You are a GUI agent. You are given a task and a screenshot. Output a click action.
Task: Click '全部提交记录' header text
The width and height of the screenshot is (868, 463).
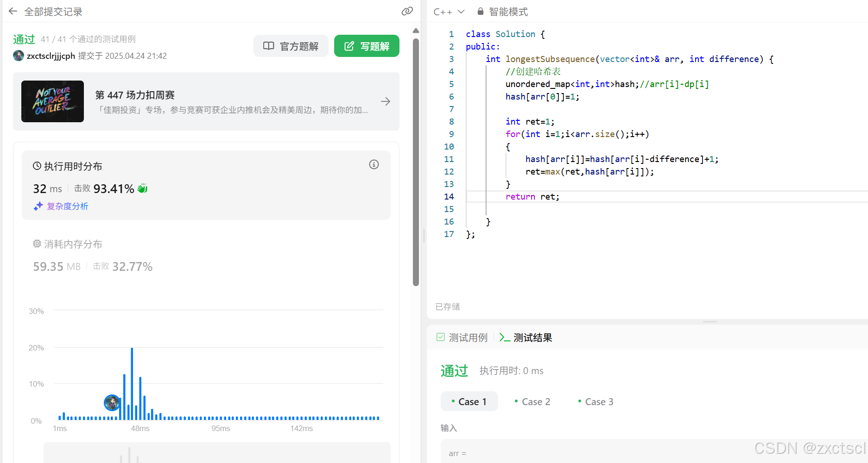click(x=53, y=12)
